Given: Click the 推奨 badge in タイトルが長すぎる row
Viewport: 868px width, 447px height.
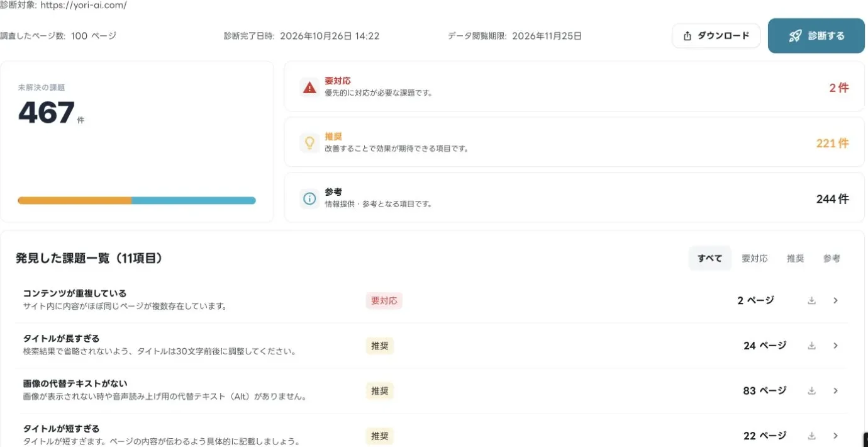Looking at the screenshot, I should pyautogui.click(x=380, y=346).
